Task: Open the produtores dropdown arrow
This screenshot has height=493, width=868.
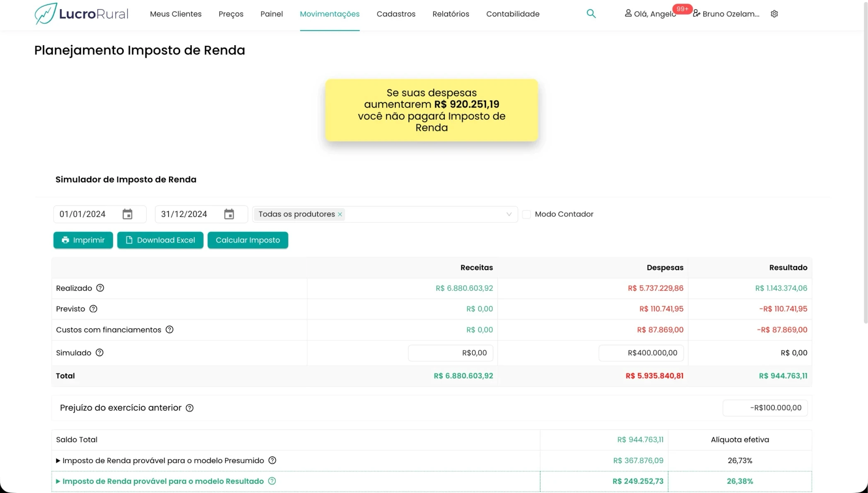Action: point(509,214)
